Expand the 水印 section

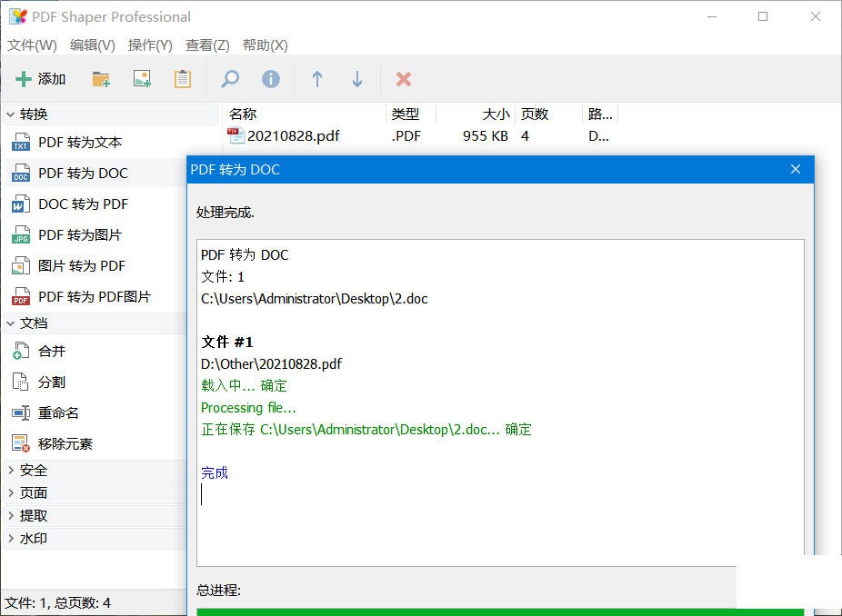coord(10,539)
